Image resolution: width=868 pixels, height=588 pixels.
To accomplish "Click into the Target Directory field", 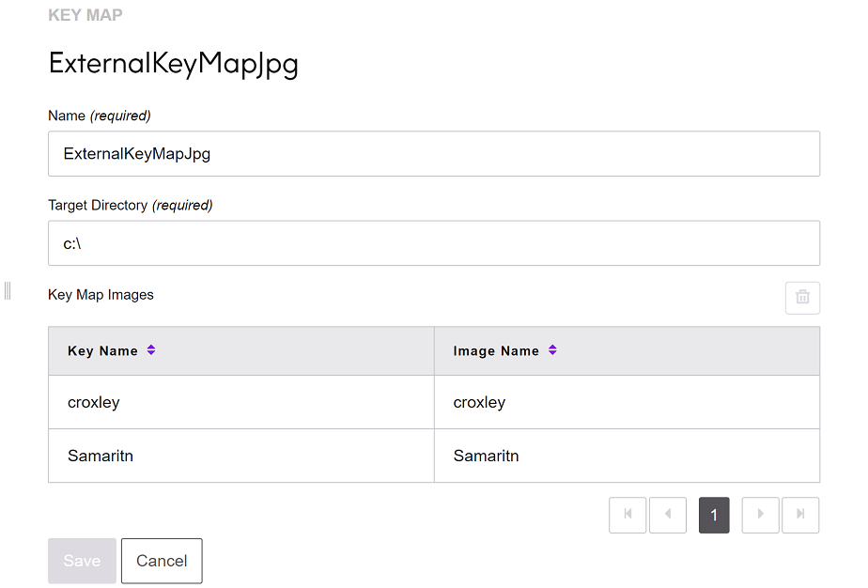I will coord(433,243).
